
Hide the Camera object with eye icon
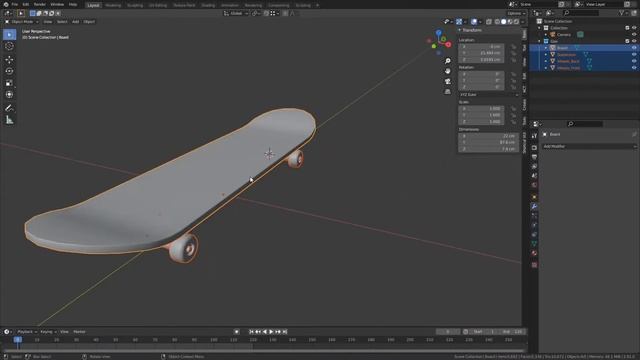[634, 35]
